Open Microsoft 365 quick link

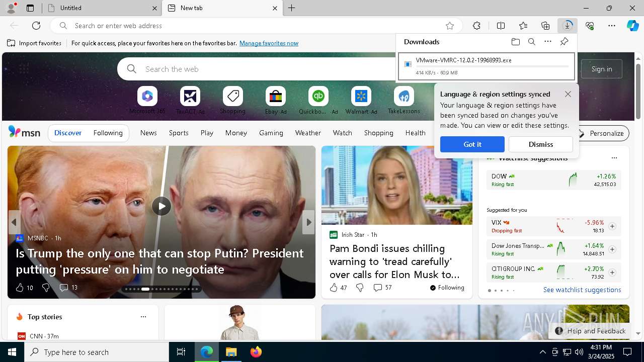(x=147, y=100)
